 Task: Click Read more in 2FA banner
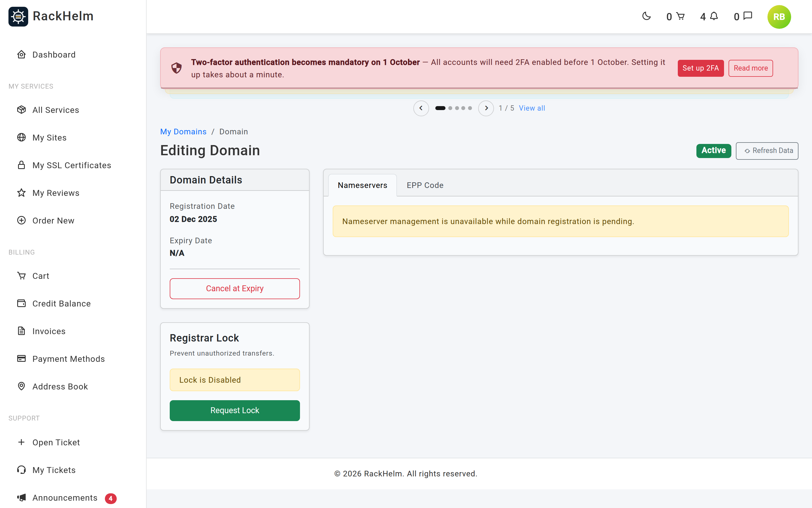tap(751, 68)
